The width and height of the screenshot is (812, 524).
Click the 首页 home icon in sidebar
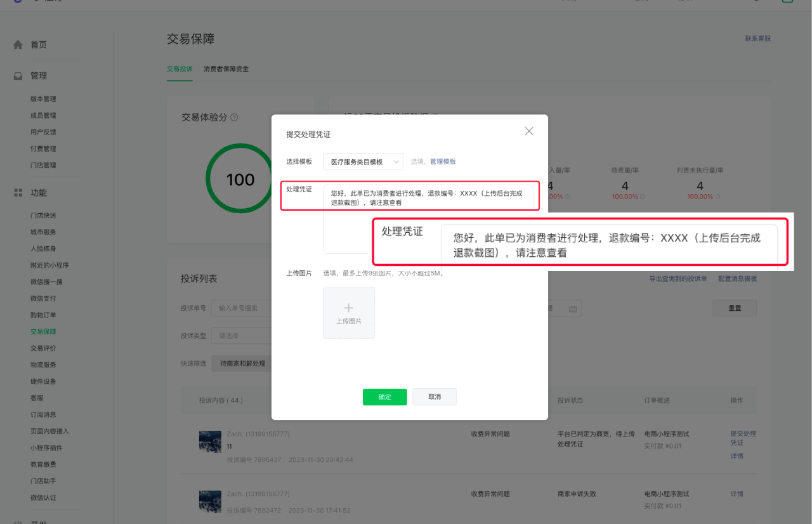coord(18,45)
